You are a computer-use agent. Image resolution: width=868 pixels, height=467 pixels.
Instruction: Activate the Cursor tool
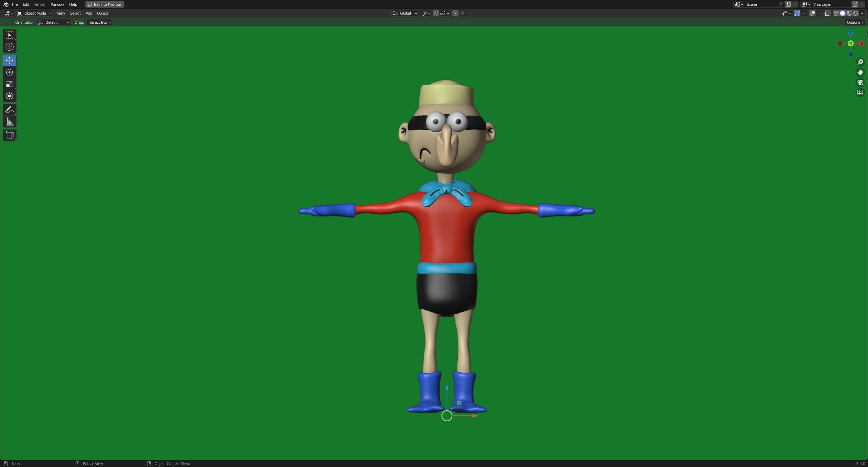tap(9, 47)
